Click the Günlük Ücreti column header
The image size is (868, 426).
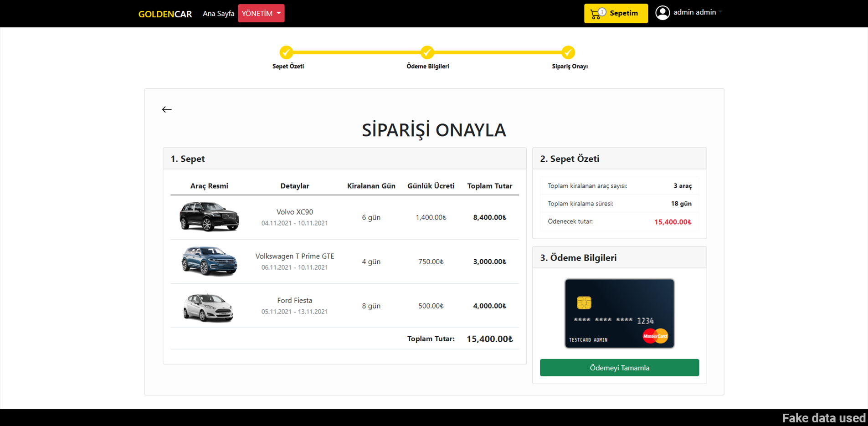[x=431, y=186]
